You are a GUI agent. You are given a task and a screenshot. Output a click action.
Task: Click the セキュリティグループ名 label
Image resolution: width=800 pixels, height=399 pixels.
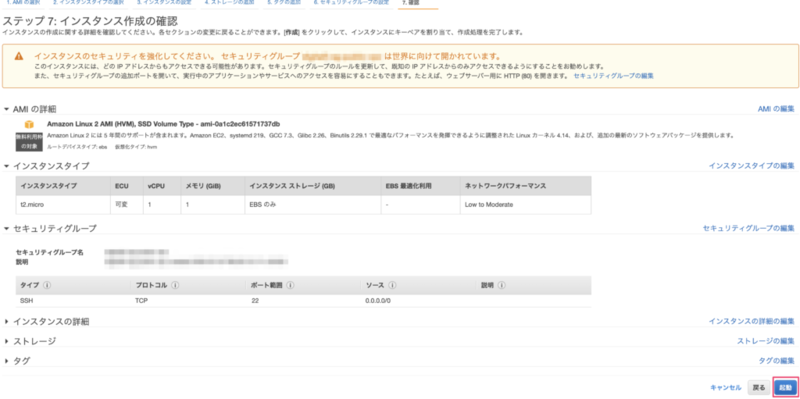pyautogui.click(x=49, y=253)
